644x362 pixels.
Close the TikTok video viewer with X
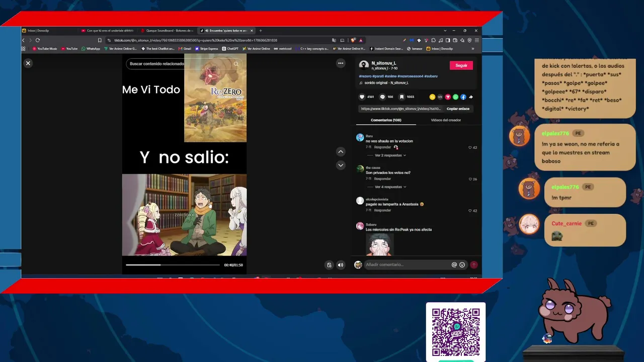pyautogui.click(x=28, y=63)
